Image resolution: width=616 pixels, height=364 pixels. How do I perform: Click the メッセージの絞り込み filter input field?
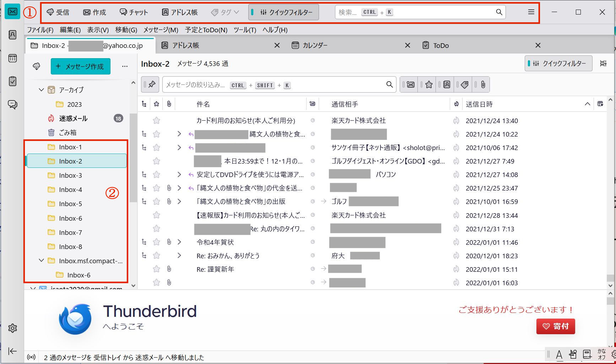tap(274, 85)
